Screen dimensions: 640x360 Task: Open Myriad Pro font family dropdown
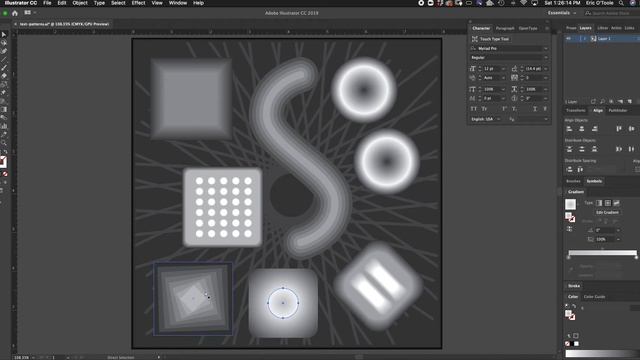(546, 49)
